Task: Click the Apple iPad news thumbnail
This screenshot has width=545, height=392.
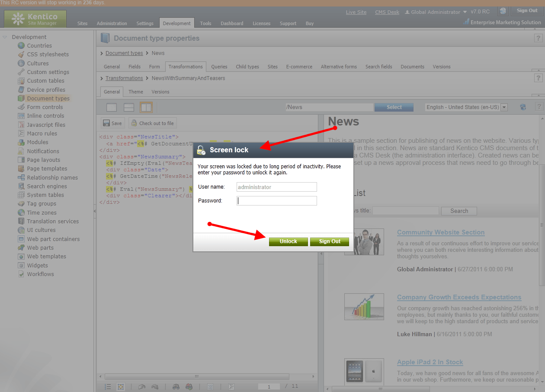Action: [364, 371]
